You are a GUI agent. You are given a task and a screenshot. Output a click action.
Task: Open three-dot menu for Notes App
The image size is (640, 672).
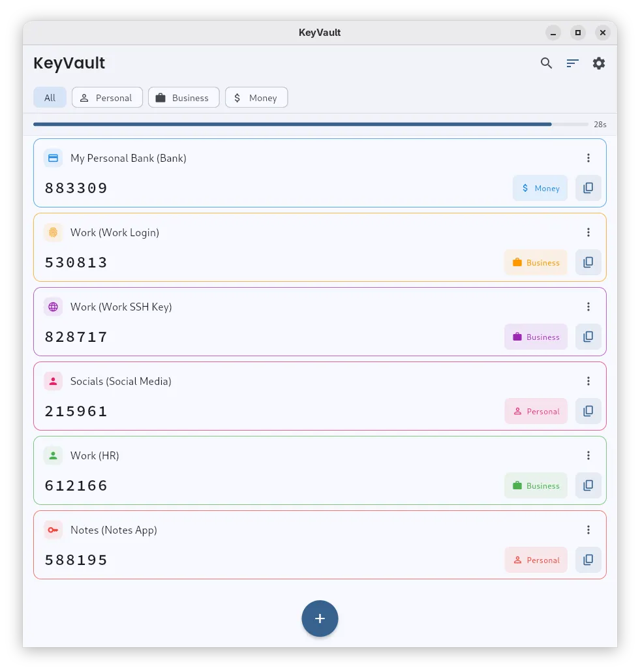(x=588, y=530)
